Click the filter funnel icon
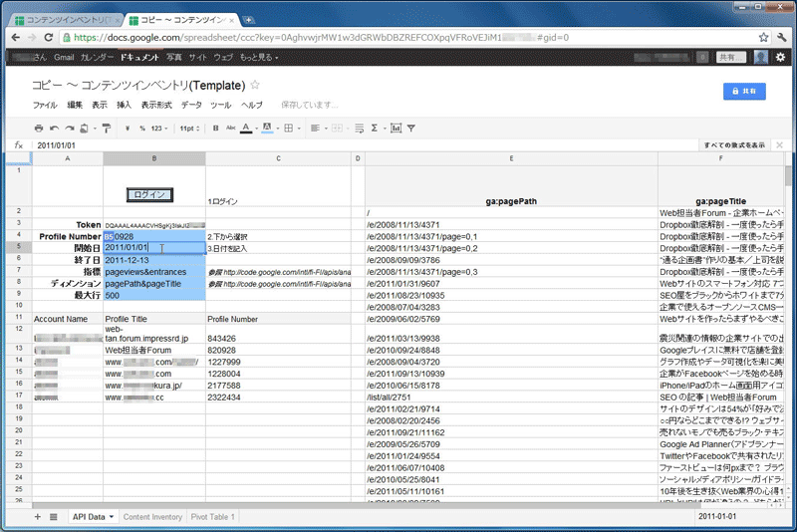Viewport: 797px width, 532px height. (410, 129)
